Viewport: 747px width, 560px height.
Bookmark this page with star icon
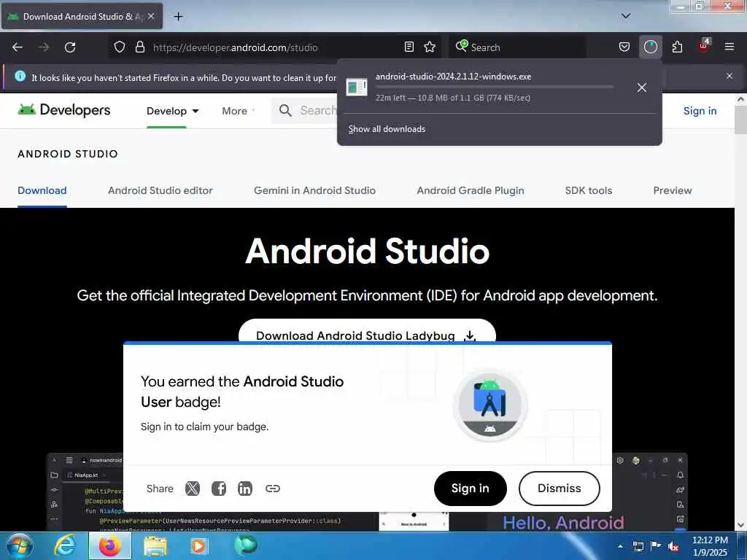(x=430, y=47)
